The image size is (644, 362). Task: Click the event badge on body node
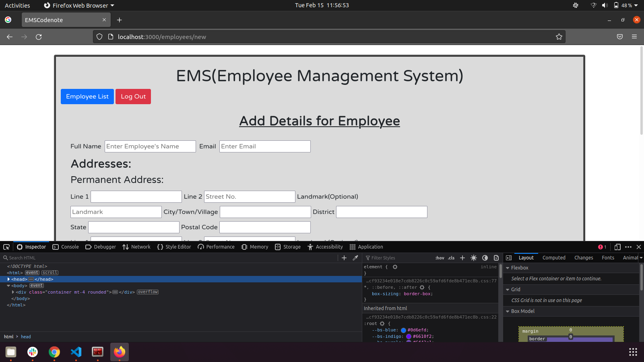pos(37,286)
